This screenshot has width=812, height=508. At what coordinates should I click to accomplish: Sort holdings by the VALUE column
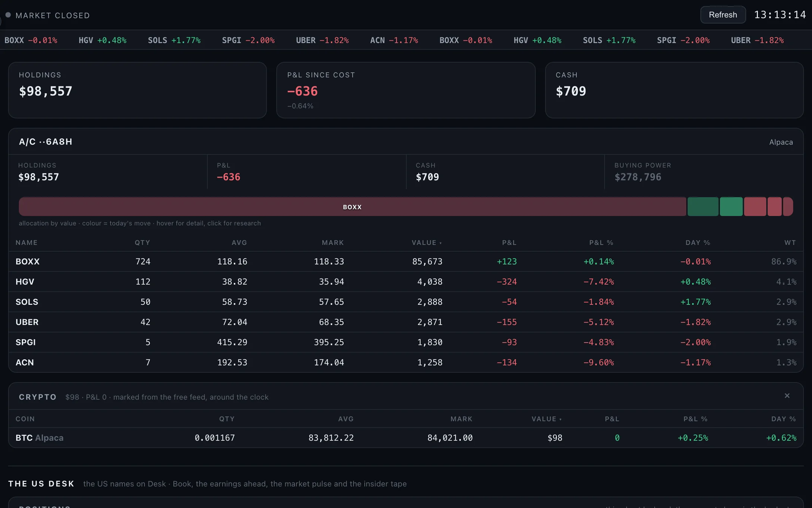tap(427, 243)
